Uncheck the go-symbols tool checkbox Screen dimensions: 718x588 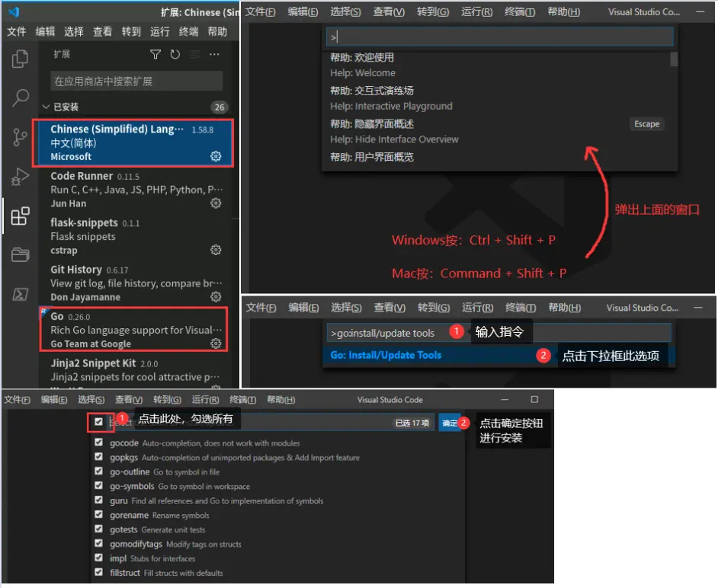coord(98,485)
